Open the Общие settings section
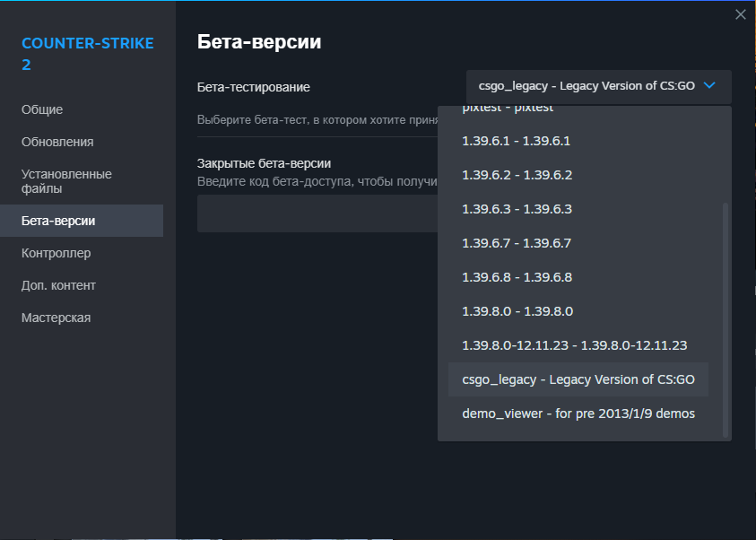756x540 pixels. [42, 109]
